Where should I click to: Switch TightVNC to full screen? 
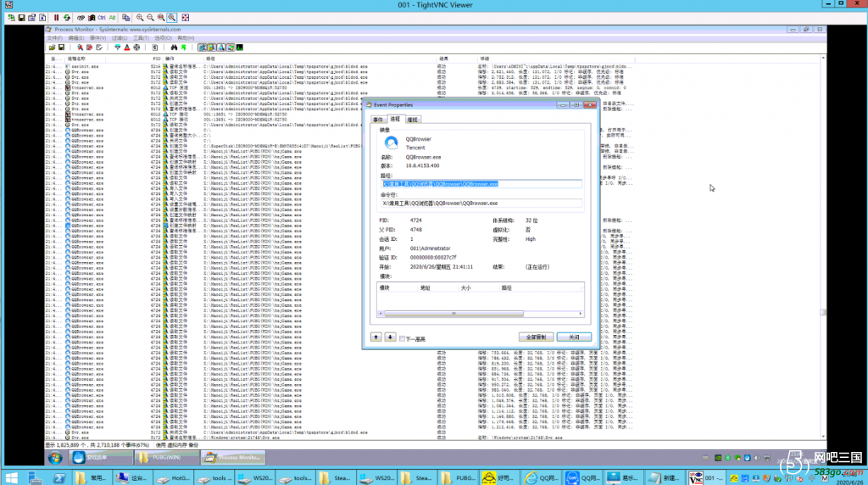tap(186, 18)
